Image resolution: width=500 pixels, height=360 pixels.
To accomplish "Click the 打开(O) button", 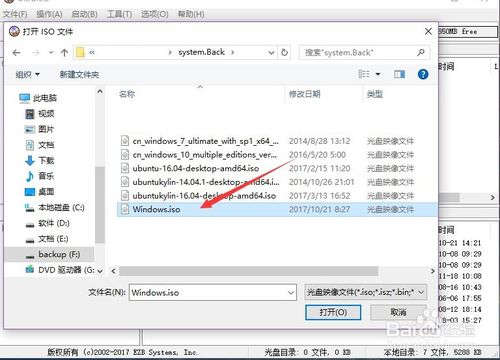I will tap(333, 312).
